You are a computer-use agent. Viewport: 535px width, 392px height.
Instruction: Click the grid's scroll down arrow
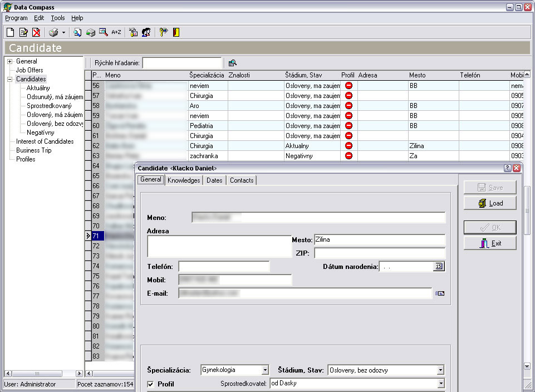click(x=527, y=366)
